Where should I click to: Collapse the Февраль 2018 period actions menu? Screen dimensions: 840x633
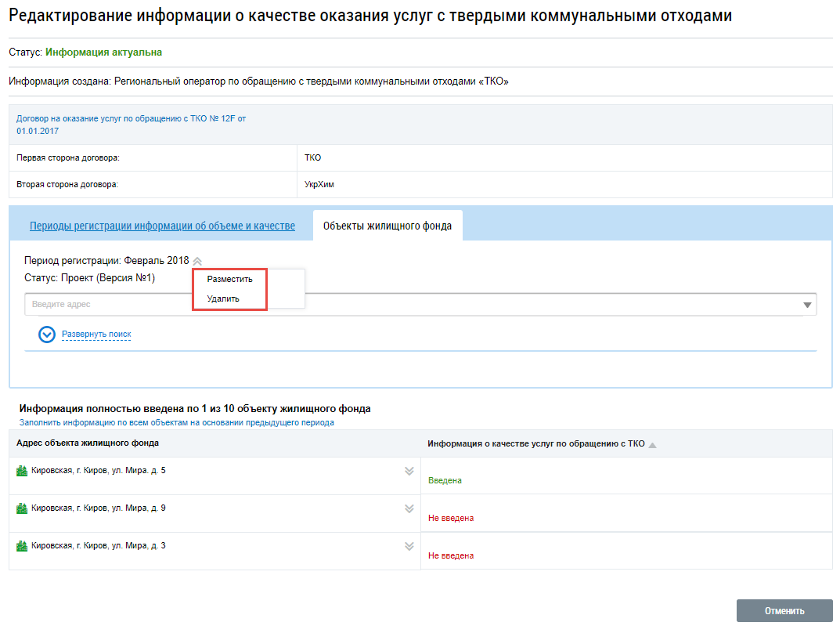click(x=197, y=261)
